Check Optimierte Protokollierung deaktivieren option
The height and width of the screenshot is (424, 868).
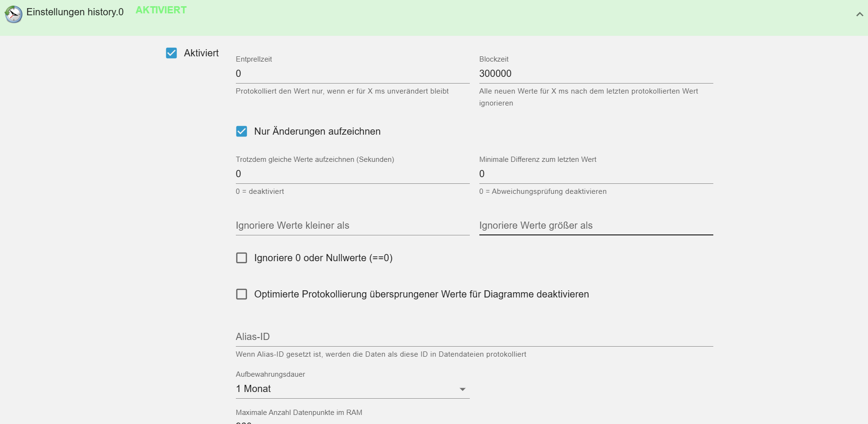coord(242,294)
